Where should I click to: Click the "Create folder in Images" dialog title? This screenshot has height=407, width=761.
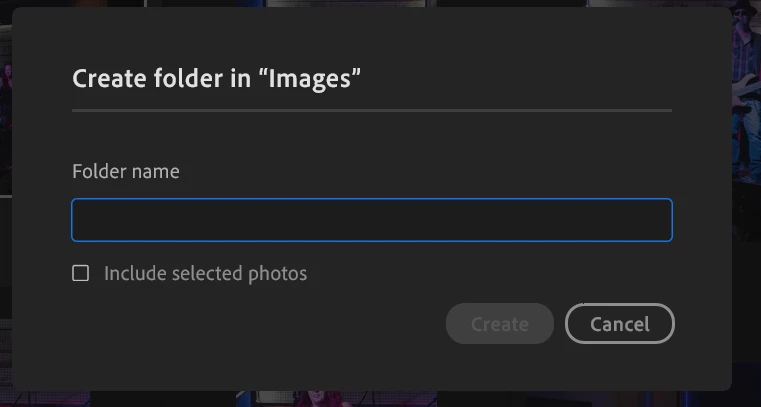pyautogui.click(x=216, y=79)
